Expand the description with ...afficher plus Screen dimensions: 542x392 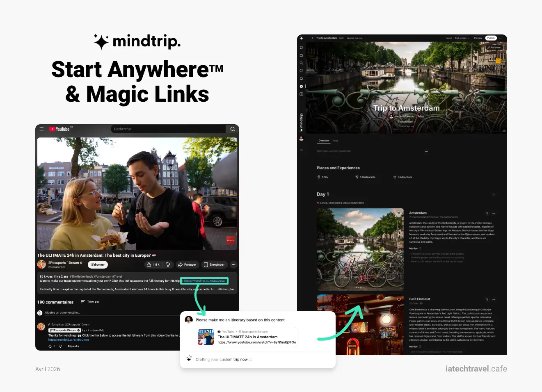[226, 289]
